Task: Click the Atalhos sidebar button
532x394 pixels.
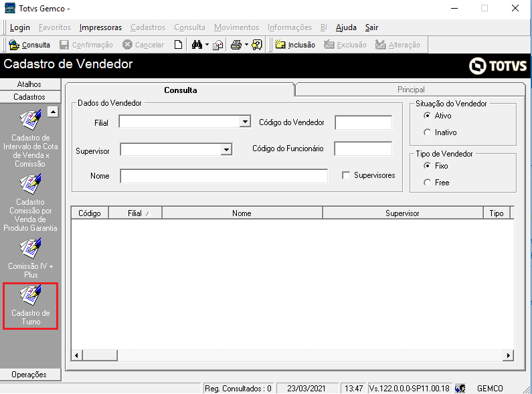Action: point(30,84)
